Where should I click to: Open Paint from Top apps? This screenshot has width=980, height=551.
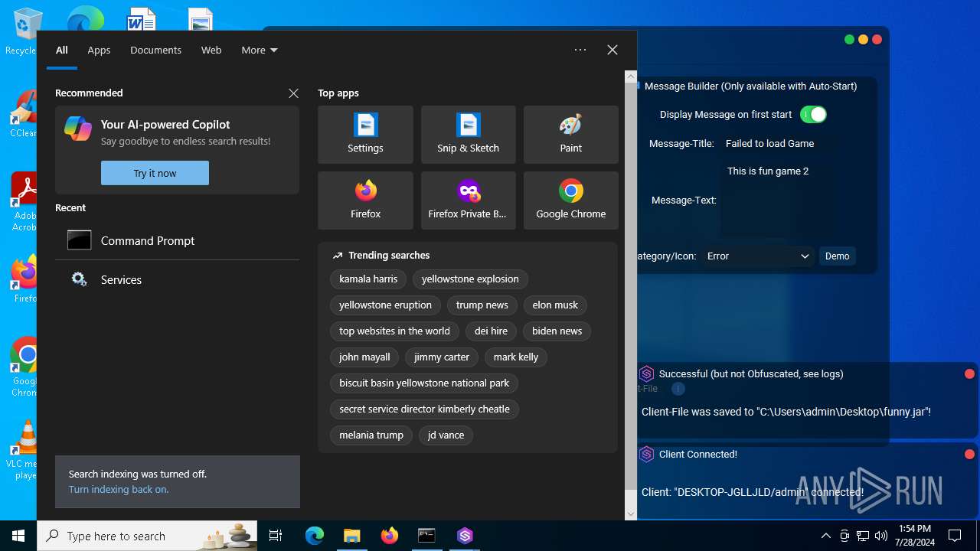[570, 135]
